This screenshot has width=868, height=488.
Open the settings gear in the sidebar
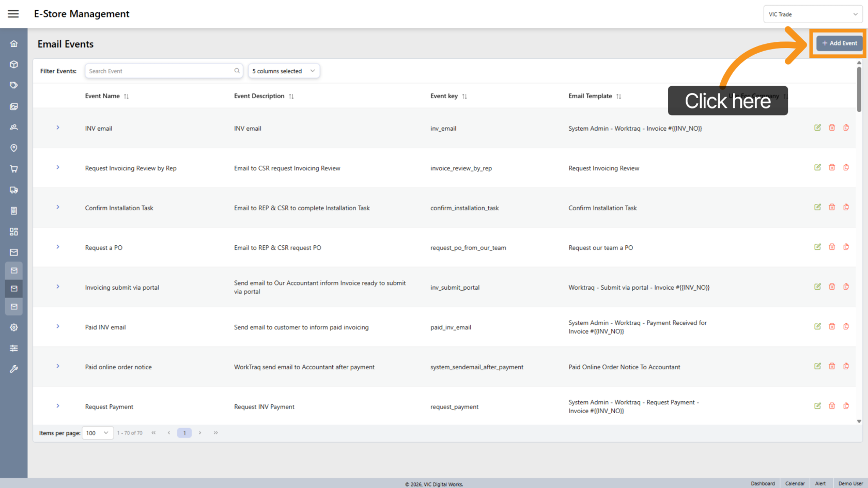tap(14, 327)
